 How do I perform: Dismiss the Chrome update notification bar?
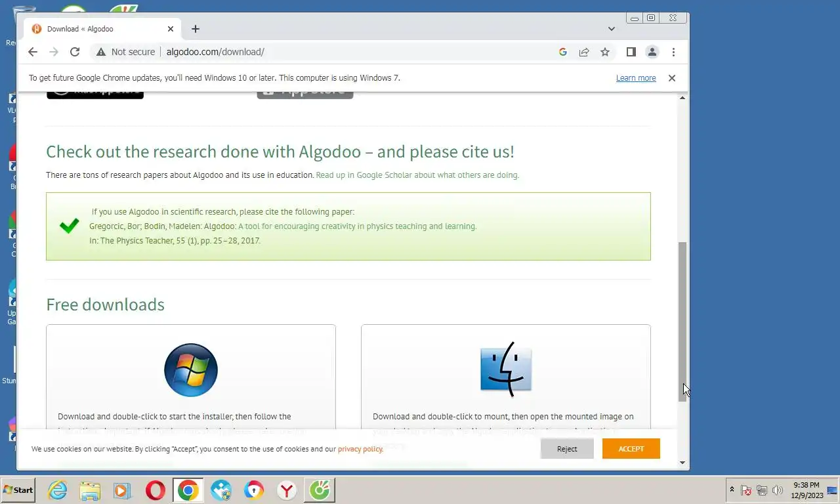(671, 78)
